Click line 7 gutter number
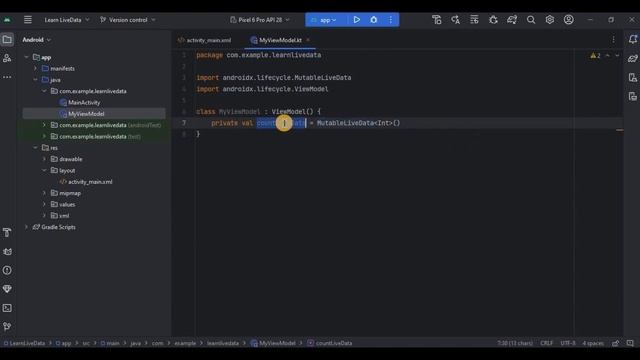This screenshot has height=360, width=640. coord(184,122)
